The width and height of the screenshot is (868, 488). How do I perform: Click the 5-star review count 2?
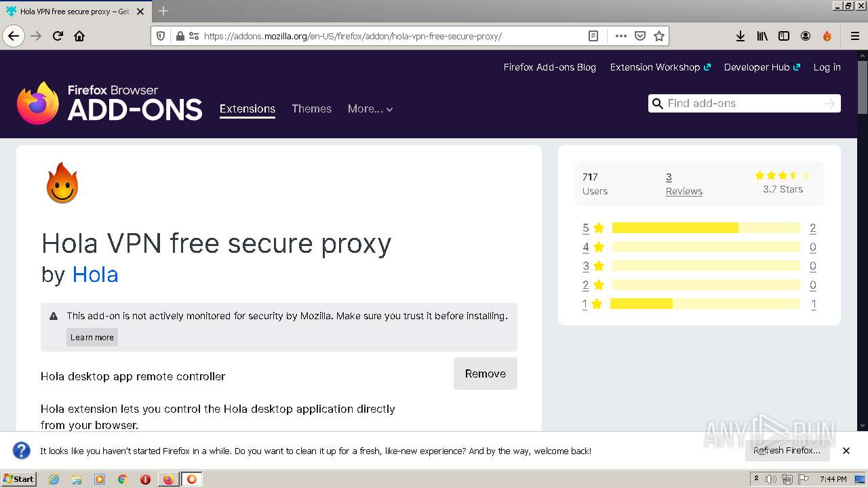click(812, 228)
